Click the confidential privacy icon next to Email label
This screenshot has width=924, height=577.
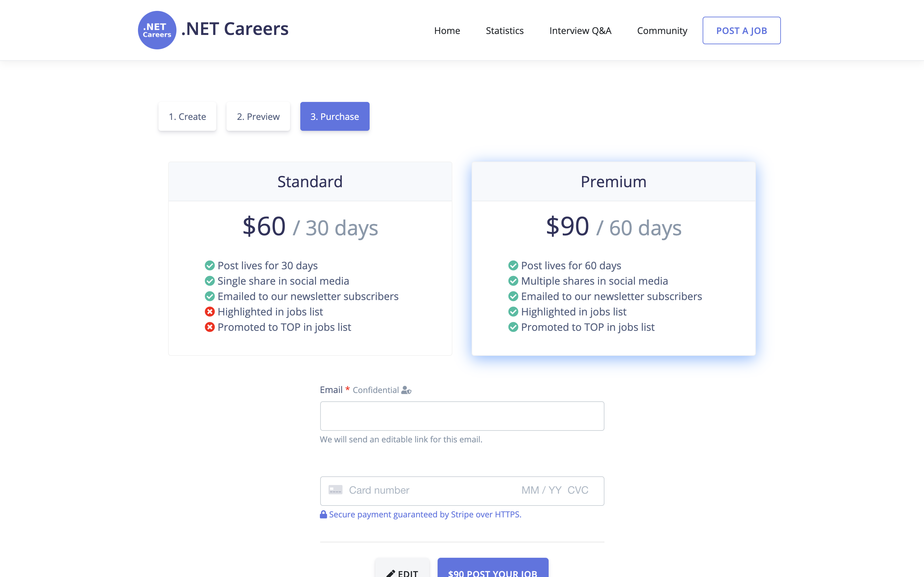[406, 390]
